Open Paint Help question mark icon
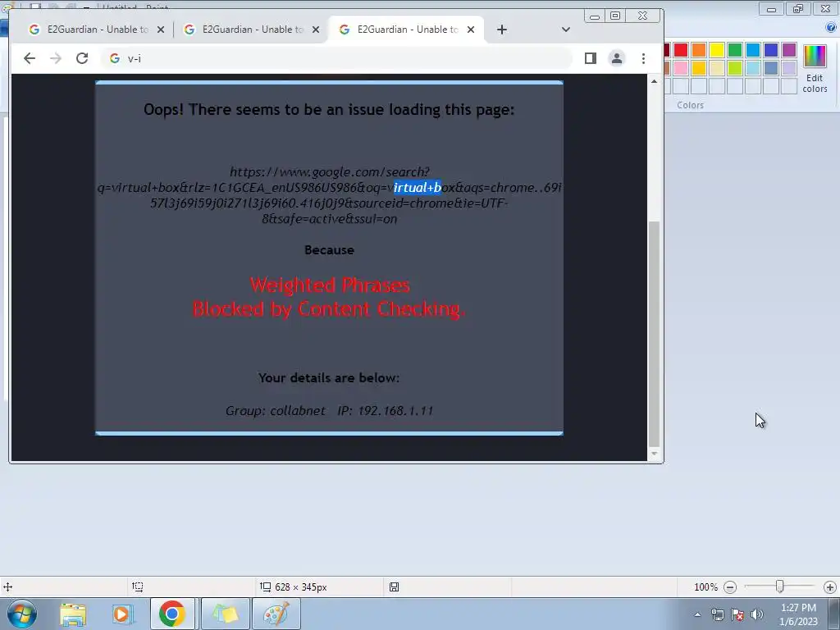This screenshot has width=840, height=630. tap(831, 28)
